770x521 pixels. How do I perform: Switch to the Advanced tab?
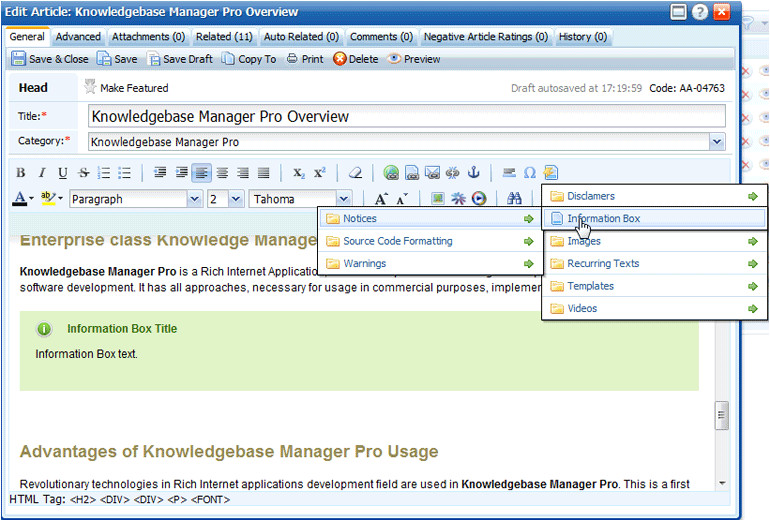tap(78, 37)
